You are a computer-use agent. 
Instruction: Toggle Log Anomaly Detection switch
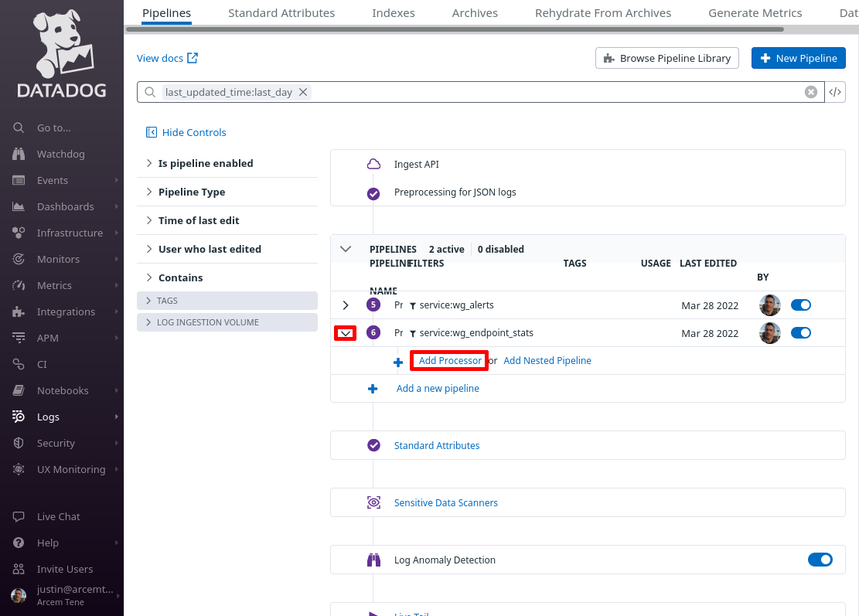click(x=820, y=560)
